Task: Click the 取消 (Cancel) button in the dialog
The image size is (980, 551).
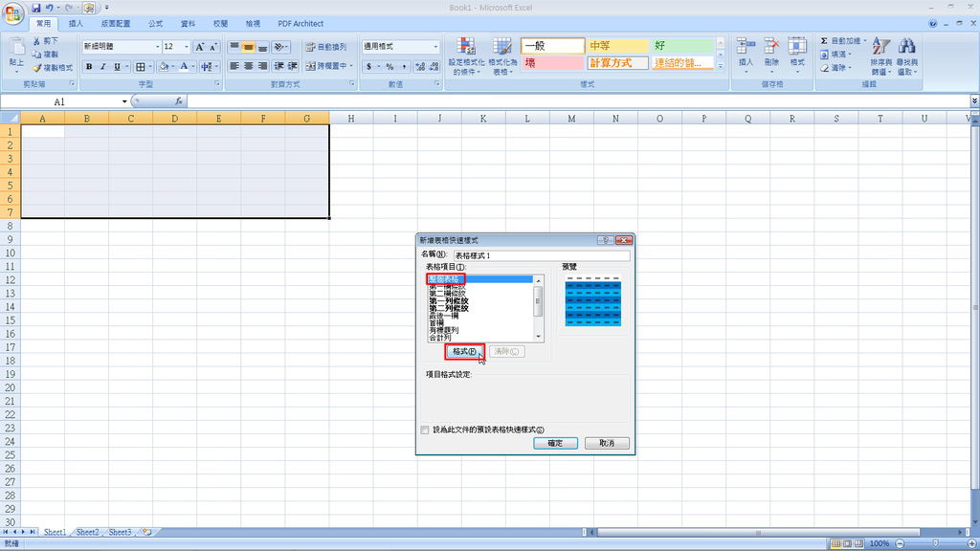Action: click(x=606, y=443)
